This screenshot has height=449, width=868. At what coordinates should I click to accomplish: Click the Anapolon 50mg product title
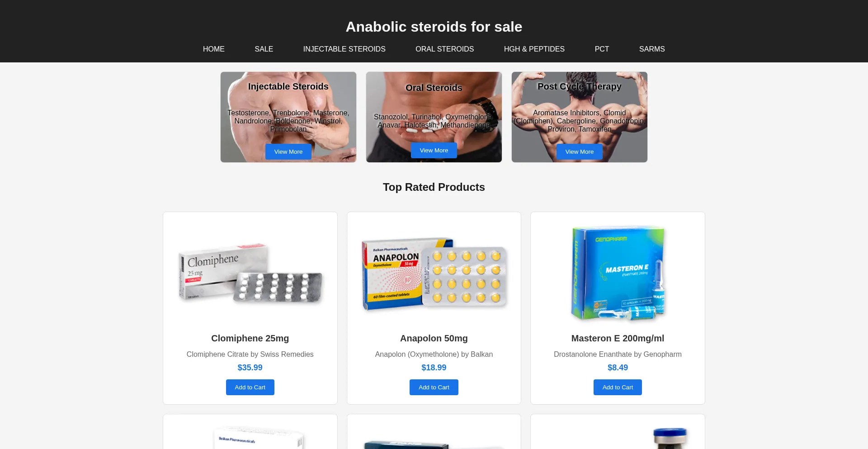click(434, 338)
